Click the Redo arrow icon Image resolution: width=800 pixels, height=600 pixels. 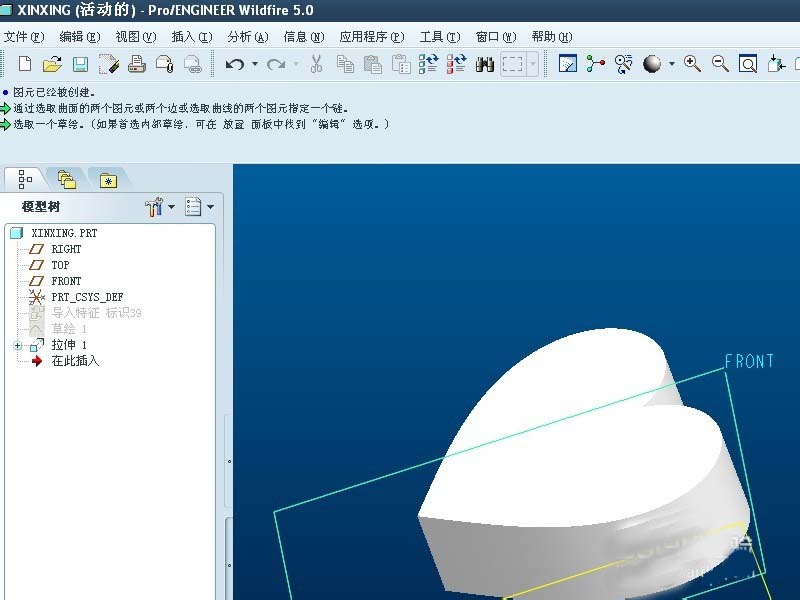coord(276,64)
